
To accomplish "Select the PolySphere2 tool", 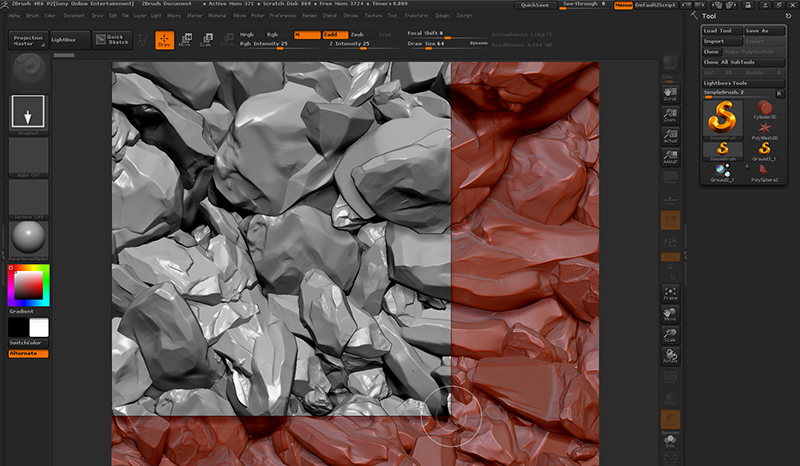I will pos(764,173).
